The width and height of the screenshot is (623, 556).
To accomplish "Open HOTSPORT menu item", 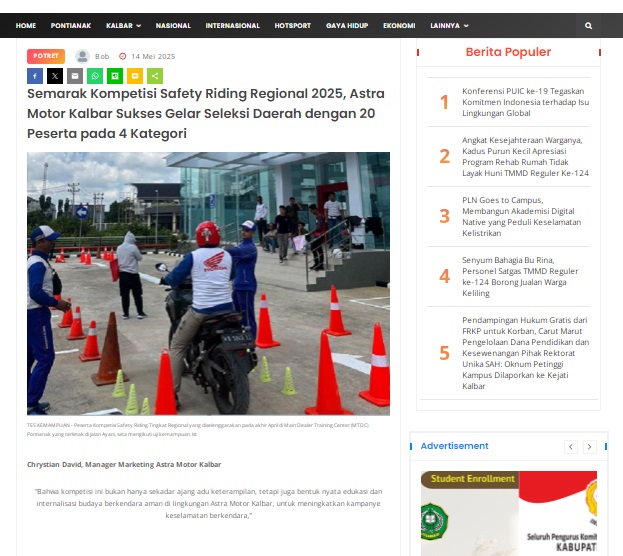I will click(293, 25).
